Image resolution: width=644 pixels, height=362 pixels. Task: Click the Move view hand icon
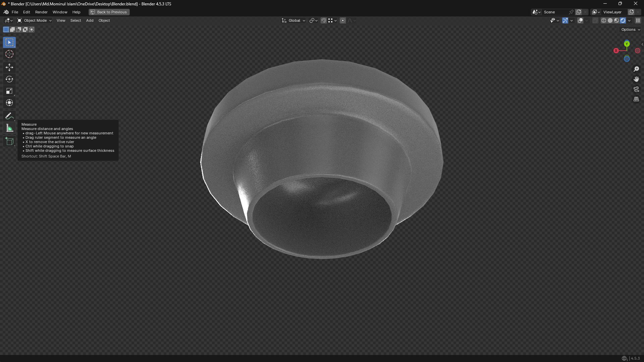(x=636, y=79)
